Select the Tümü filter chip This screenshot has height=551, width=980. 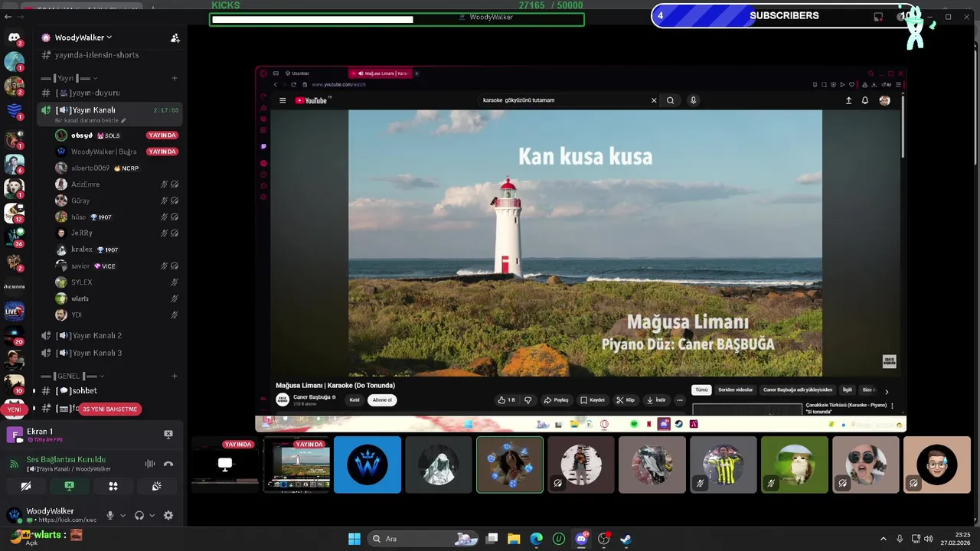pyautogui.click(x=701, y=390)
